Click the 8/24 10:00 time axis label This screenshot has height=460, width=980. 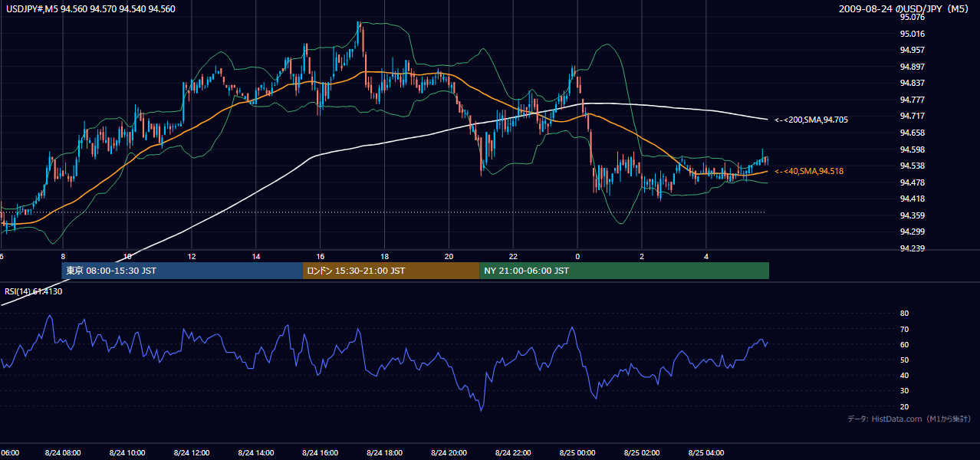tap(127, 452)
